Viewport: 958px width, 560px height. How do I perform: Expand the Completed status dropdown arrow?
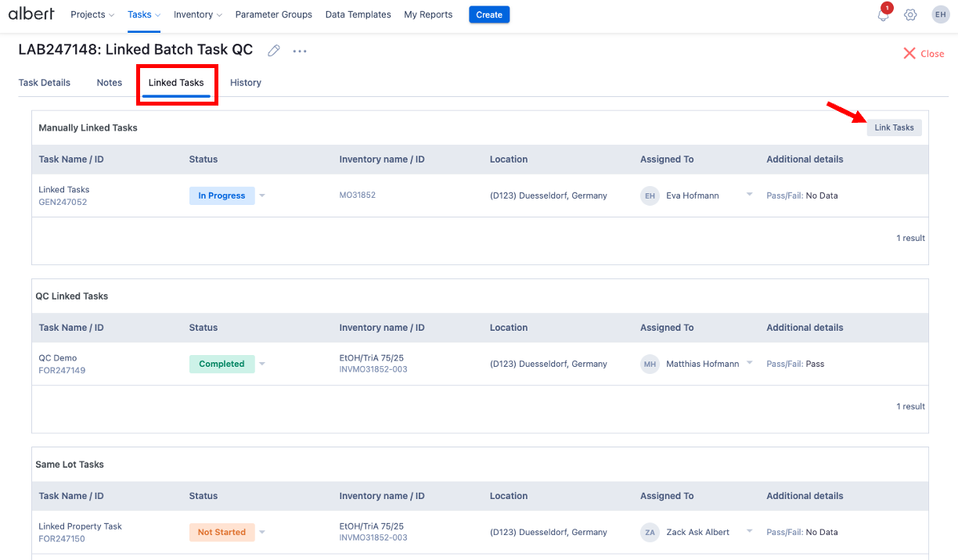pyautogui.click(x=262, y=364)
